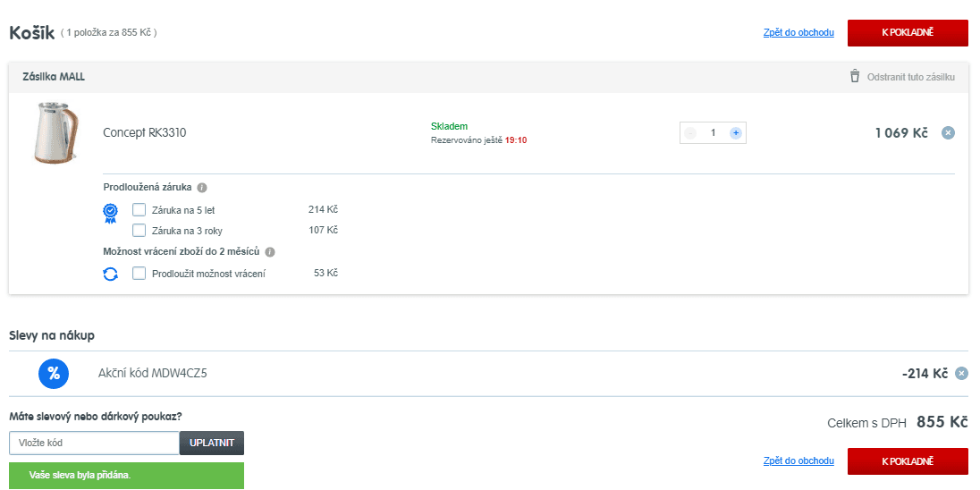Click the Akční kód MDW4CZ5 text

(153, 374)
